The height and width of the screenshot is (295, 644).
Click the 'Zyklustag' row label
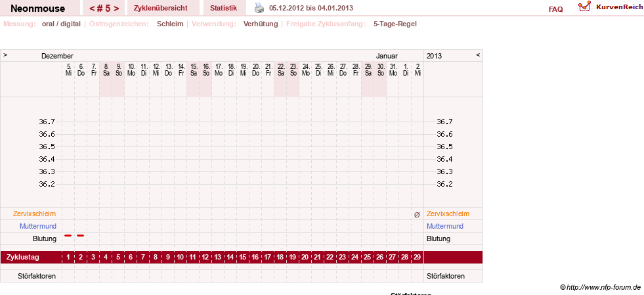point(22,257)
